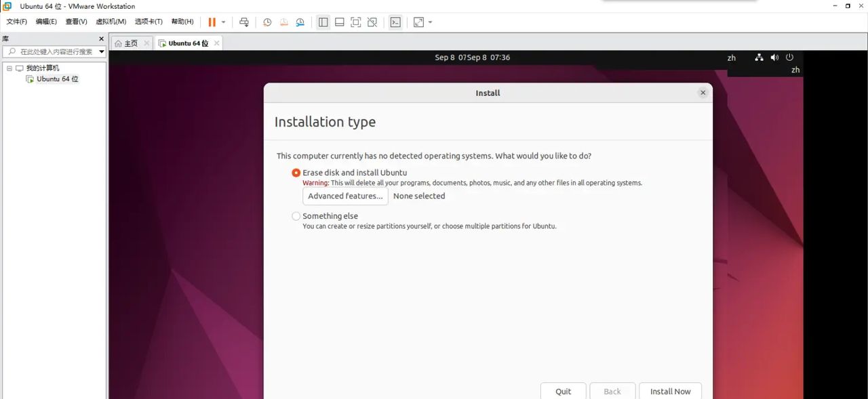This screenshot has height=399, width=868.
Task: Open the Ubuntu network menu
Action: click(x=758, y=58)
